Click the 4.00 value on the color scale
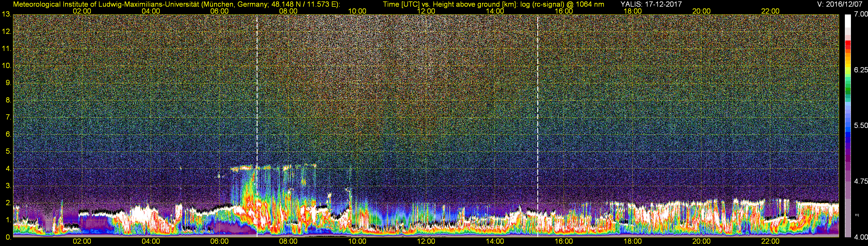 860,237
